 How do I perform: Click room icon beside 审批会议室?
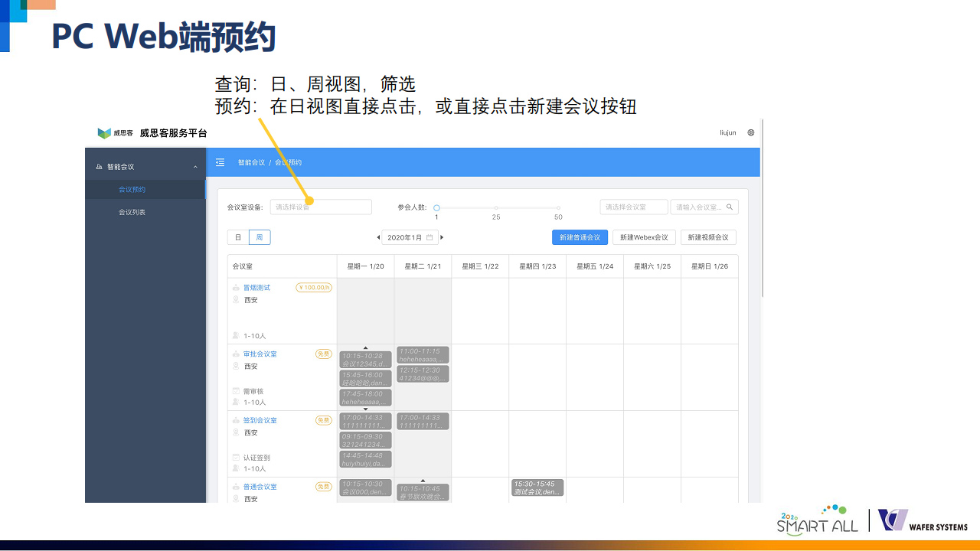point(236,354)
